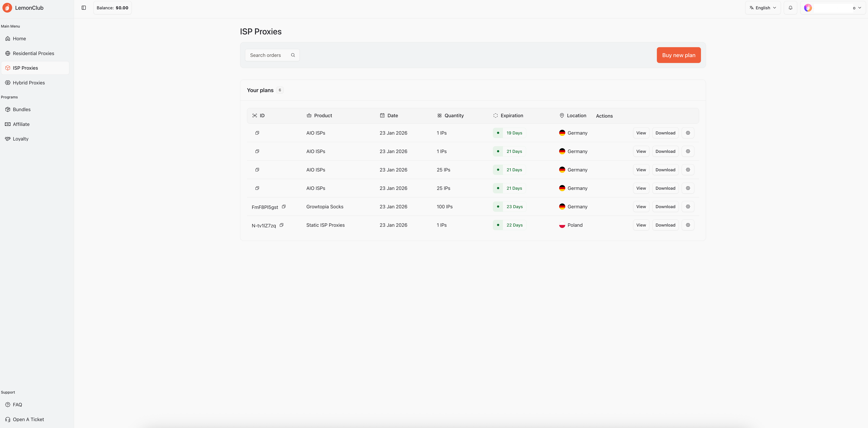The width and height of the screenshot is (868, 428).
Task: Open settings gear for Static ISP Proxies plan
Action: click(688, 225)
